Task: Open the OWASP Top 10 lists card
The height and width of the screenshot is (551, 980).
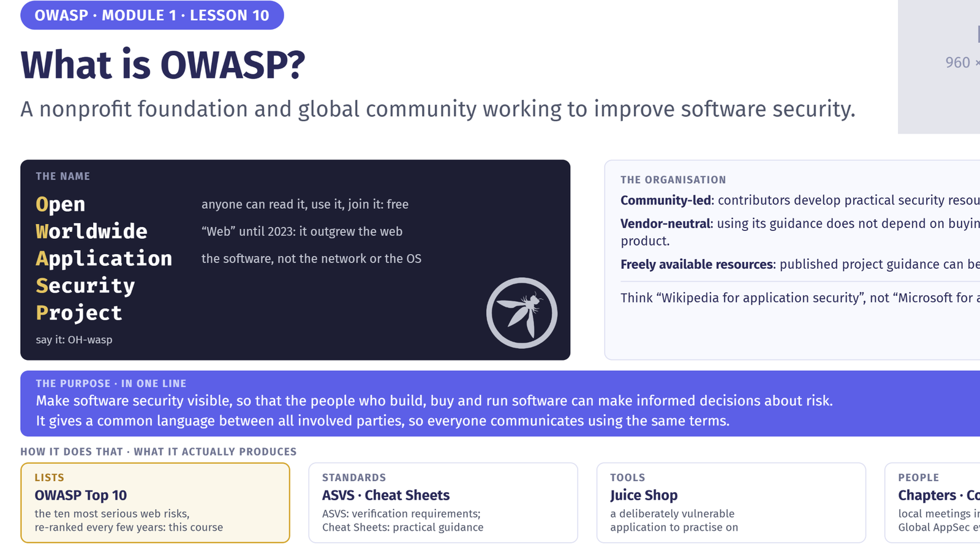Action: [x=155, y=503]
